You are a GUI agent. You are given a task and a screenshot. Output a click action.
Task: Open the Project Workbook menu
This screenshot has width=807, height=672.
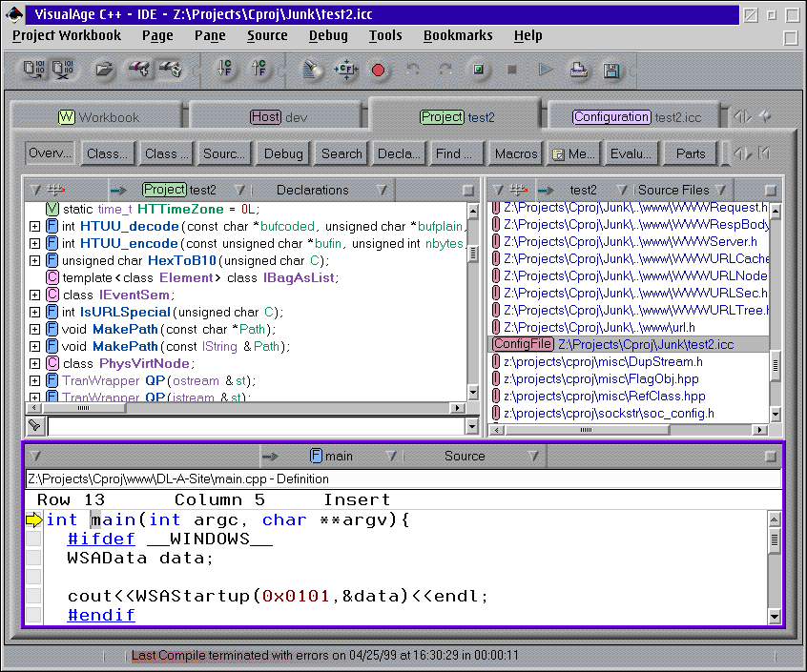pyautogui.click(x=67, y=35)
